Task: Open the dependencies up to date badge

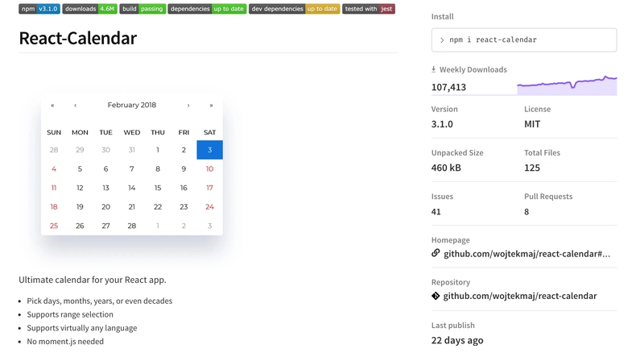Action: 207,9
